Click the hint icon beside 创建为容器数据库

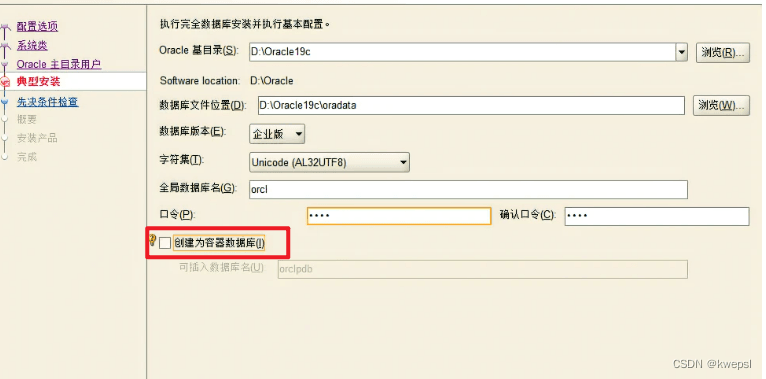[152, 240]
